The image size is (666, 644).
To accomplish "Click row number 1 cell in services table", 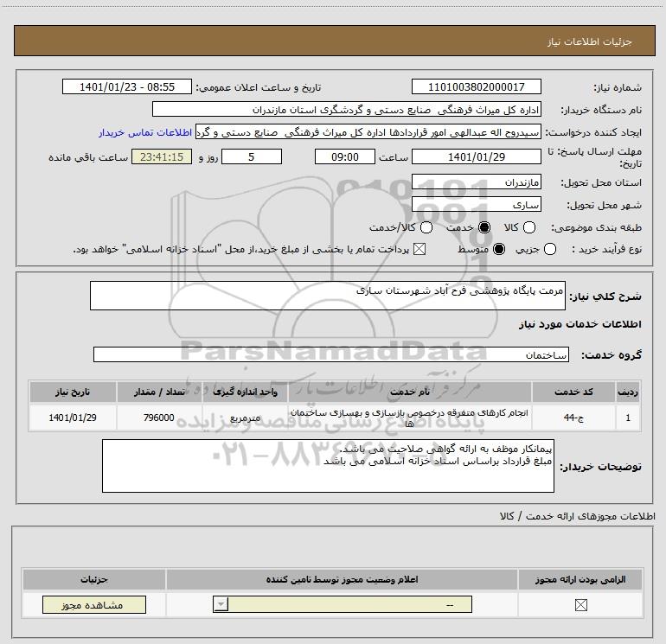I will (x=628, y=418).
